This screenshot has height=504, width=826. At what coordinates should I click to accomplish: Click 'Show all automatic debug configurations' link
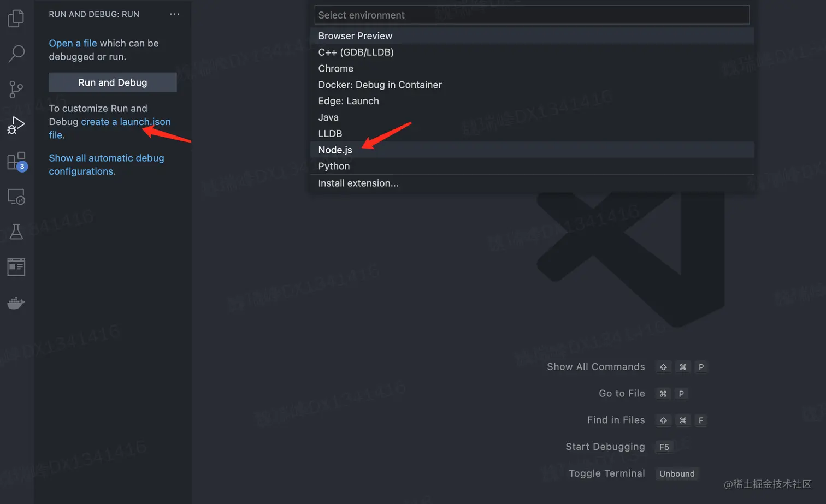click(107, 164)
